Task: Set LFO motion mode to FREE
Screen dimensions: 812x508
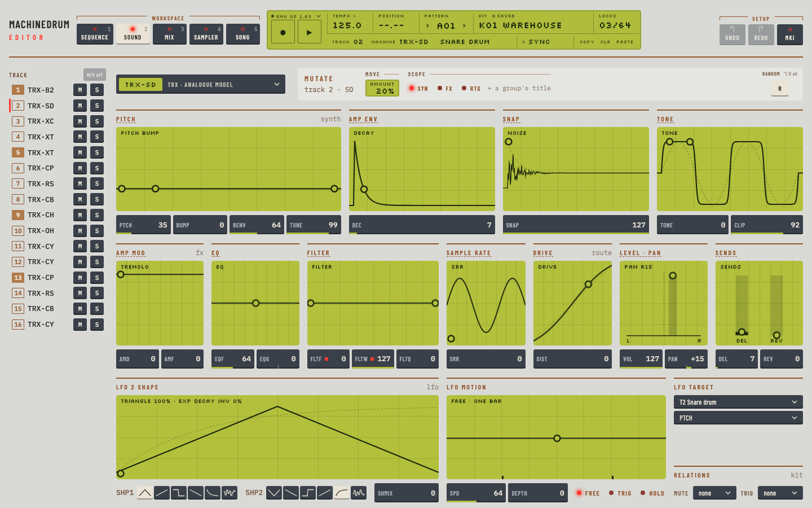Action: 588,493
